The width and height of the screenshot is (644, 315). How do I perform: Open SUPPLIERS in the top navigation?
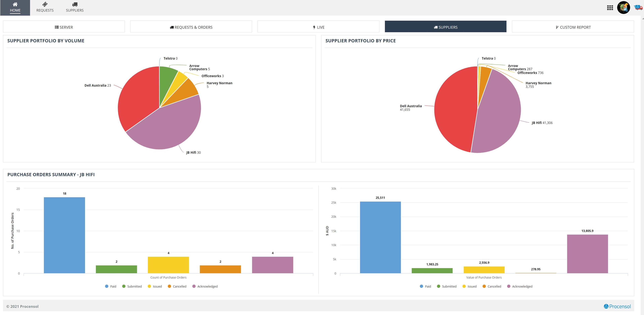[75, 8]
